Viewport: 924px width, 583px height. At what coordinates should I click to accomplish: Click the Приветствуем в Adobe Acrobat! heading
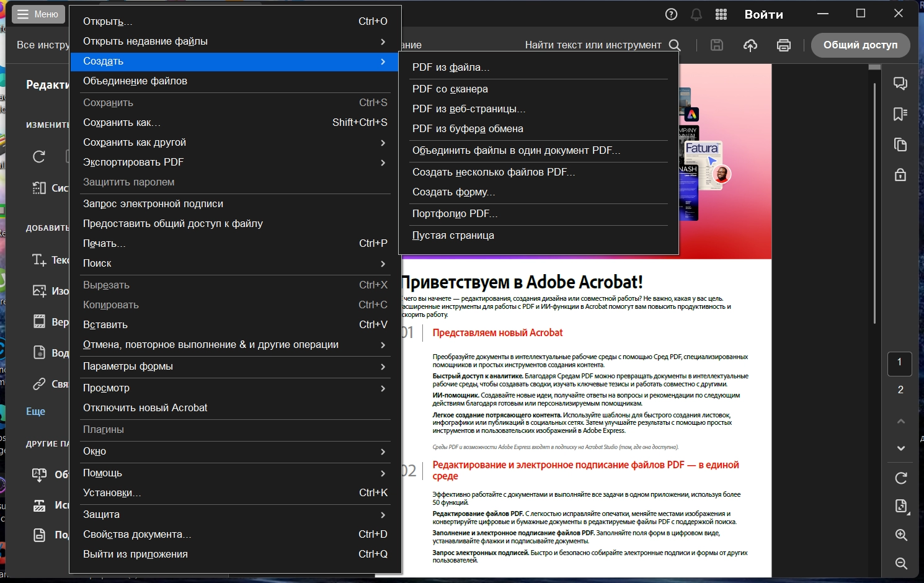(x=522, y=282)
